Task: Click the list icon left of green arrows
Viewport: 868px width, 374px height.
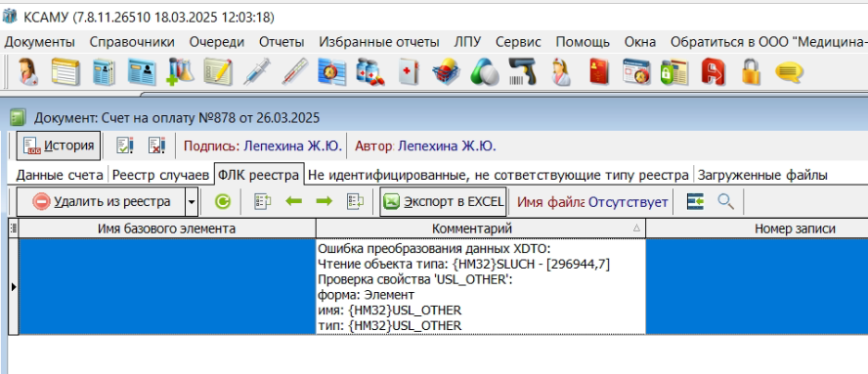Action: click(x=262, y=201)
